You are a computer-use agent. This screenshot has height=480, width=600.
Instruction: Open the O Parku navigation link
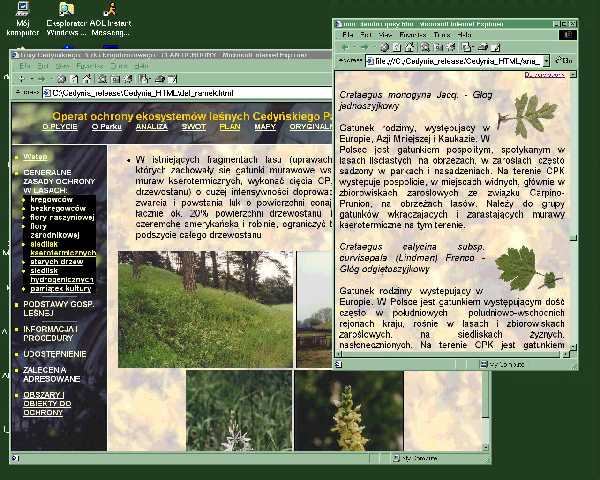(106, 127)
